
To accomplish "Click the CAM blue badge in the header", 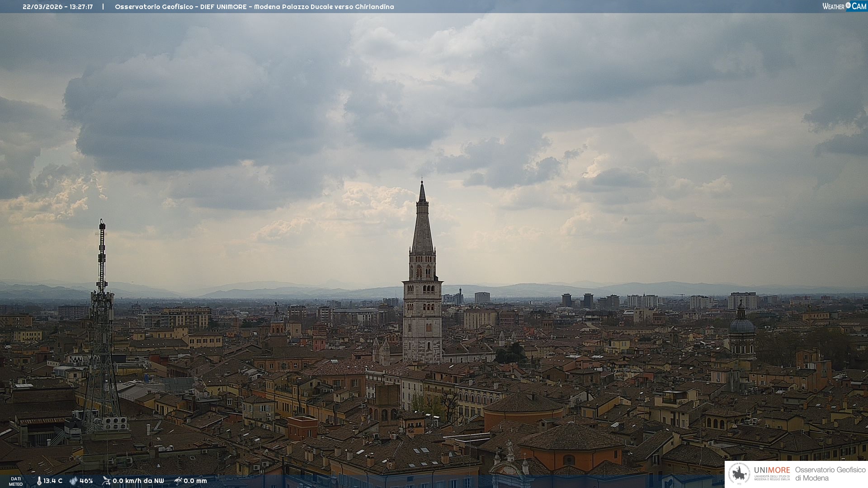I will [859, 6].
